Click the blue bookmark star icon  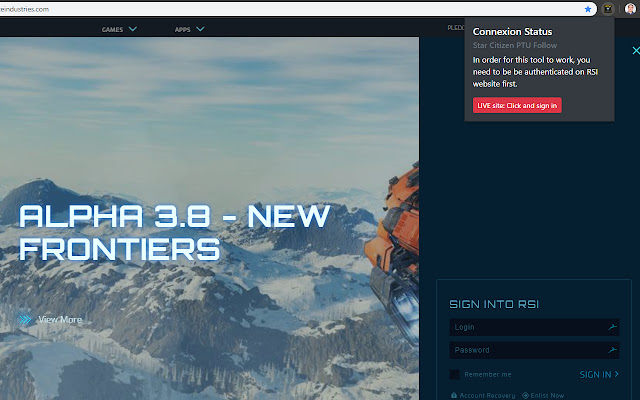[588, 9]
